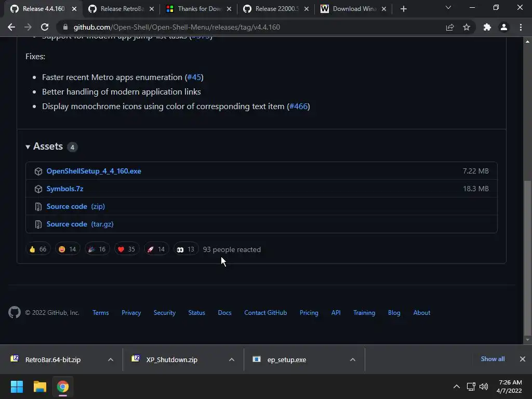
Task: Open the Status footer link
Action: 197,313
